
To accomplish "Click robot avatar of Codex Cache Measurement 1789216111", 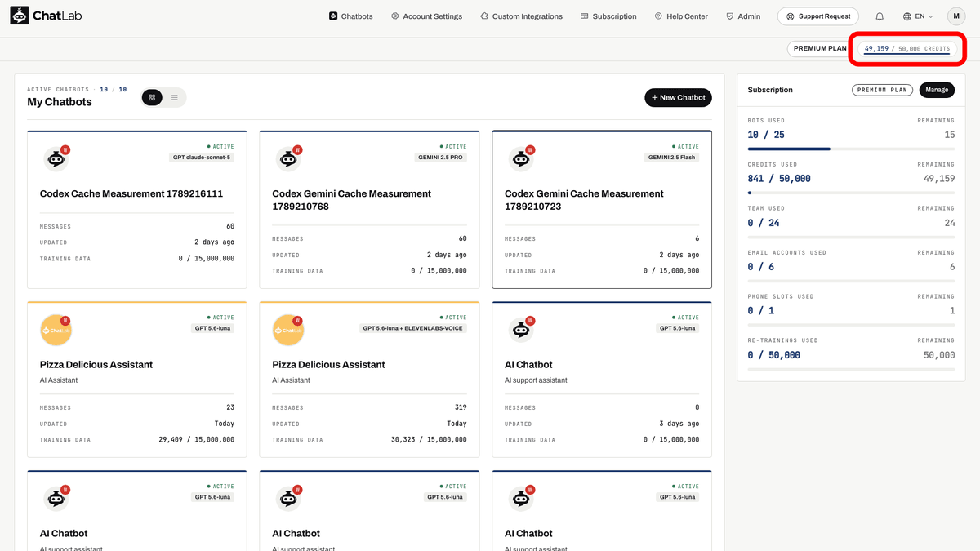I will pos(56,158).
